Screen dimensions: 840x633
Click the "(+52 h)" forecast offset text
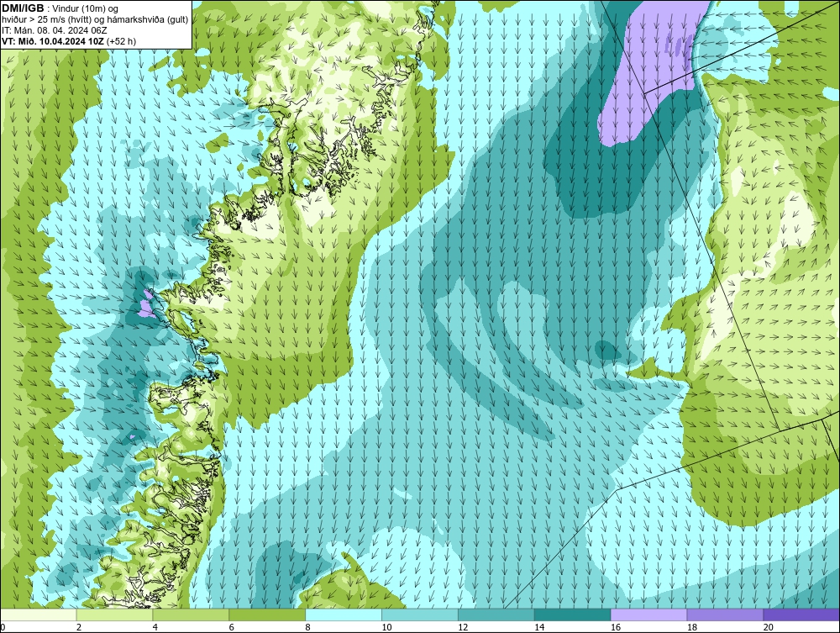coord(121,41)
